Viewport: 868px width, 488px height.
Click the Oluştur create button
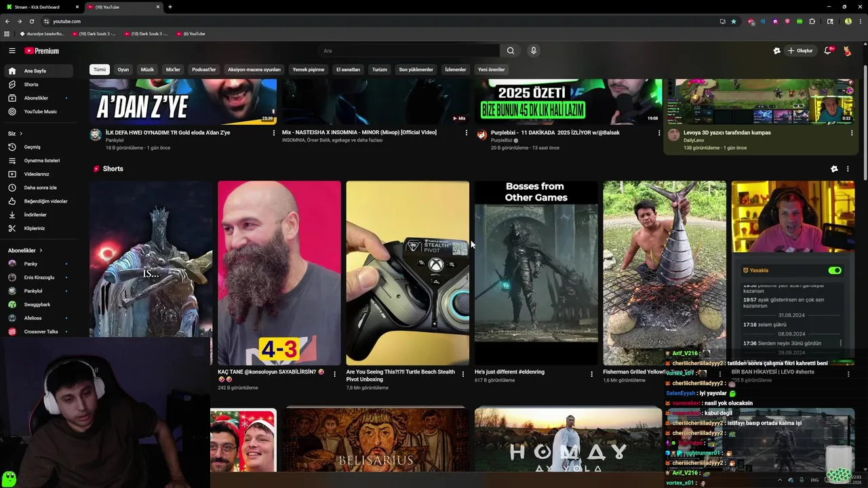801,51
